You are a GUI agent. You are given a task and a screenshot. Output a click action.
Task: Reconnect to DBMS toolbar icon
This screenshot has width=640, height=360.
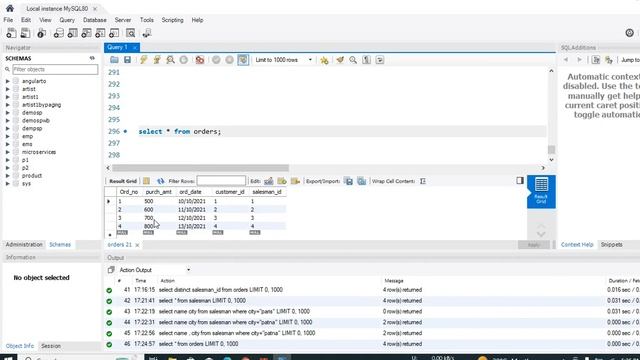[147, 33]
